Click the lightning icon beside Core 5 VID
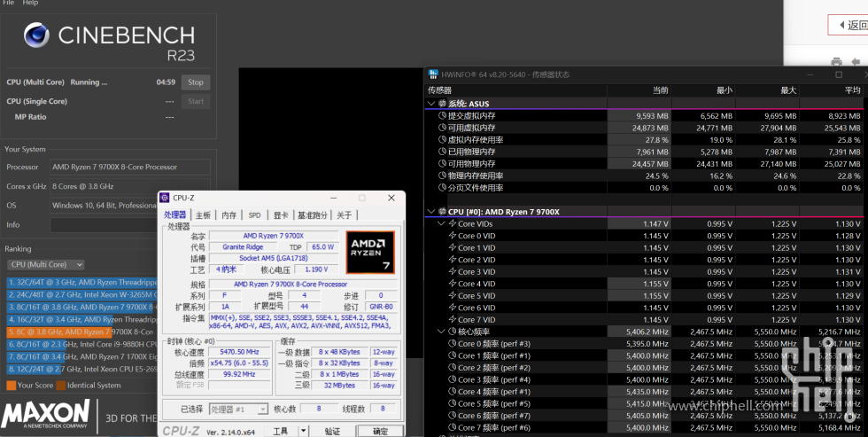This screenshot has height=437, width=868. [x=453, y=295]
